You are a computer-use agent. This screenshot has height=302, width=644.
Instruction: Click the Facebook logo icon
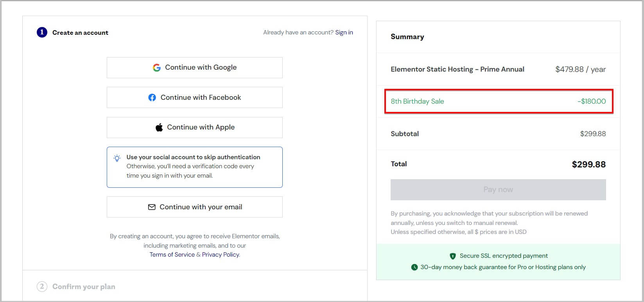[152, 97]
